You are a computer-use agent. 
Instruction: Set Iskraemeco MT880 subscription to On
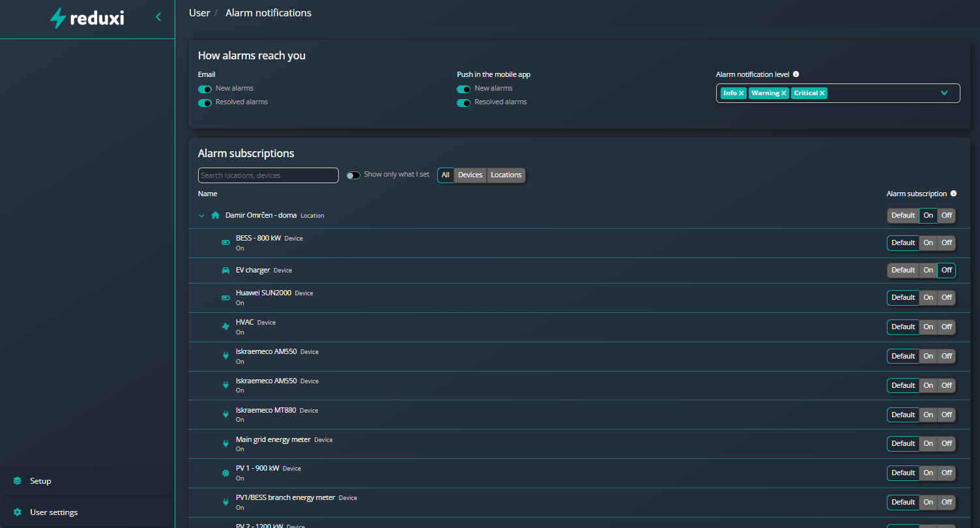point(929,415)
